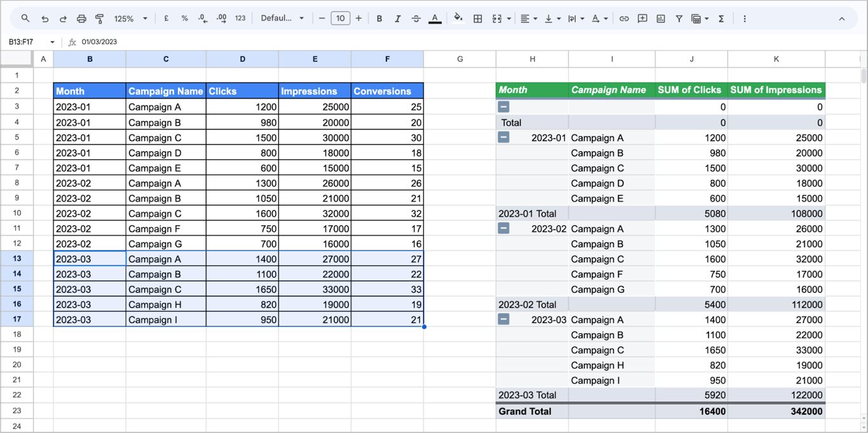Image resolution: width=868 pixels, height=433 pixels.
Task: Create a filter
Action: [679, 18]
